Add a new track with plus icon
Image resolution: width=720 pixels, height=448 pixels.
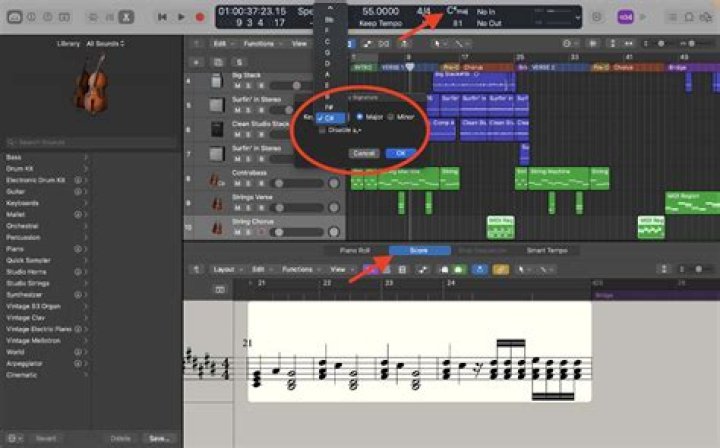[x=197, y=62]
